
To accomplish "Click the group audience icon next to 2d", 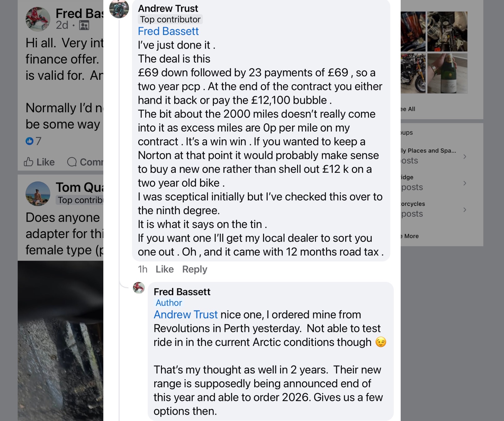I will pyautogui.click(x=84, y=25).
